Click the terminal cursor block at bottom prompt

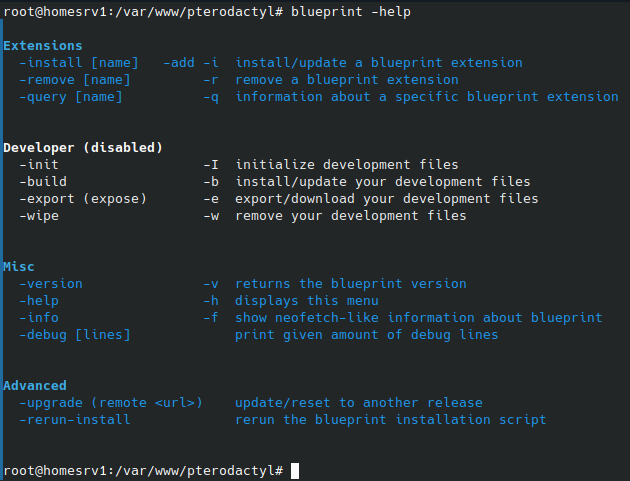(295, 471)
